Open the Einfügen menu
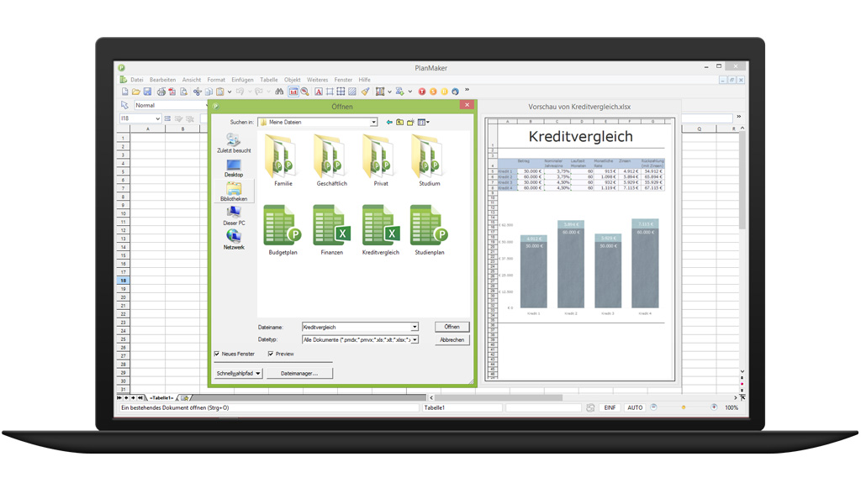Screen dimensions: 861x504 242,80
